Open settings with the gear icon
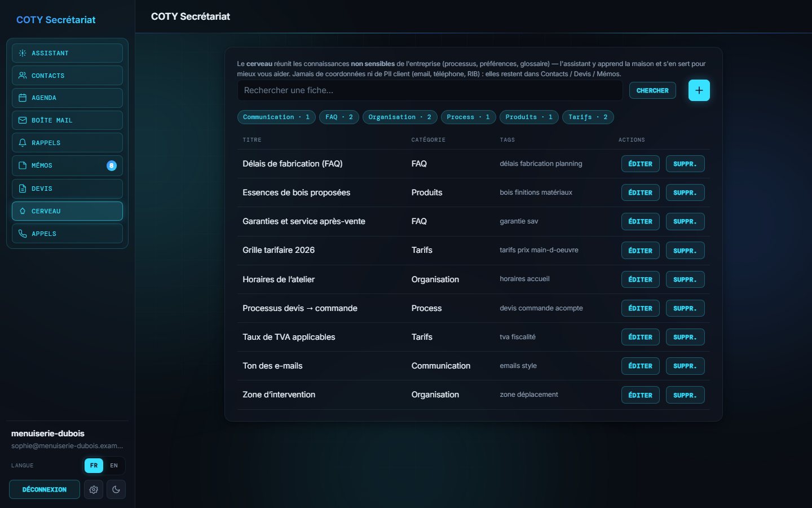Viewport: 812px width, 508px height. (94, 489)
